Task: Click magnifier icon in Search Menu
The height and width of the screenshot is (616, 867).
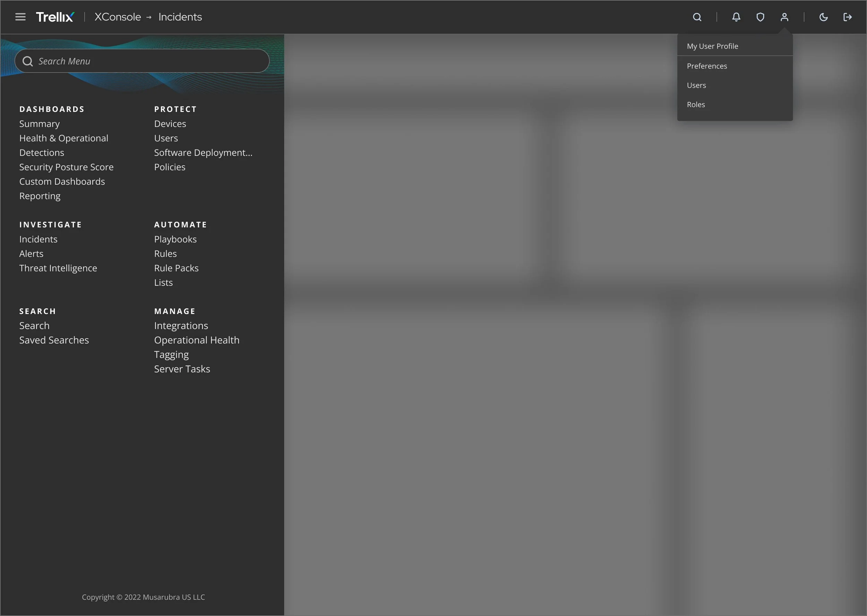Action: coord(28,61)
